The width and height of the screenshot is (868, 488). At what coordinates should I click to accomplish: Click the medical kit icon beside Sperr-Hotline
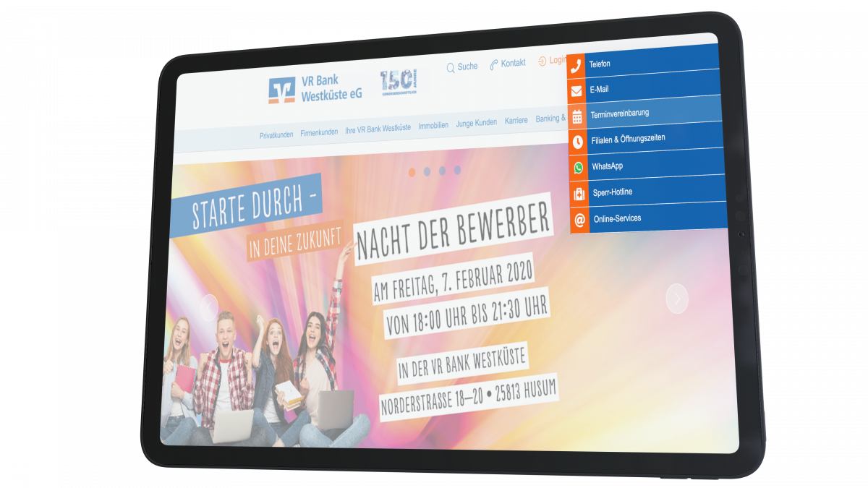pyautogui.click(x=579, y=194)
